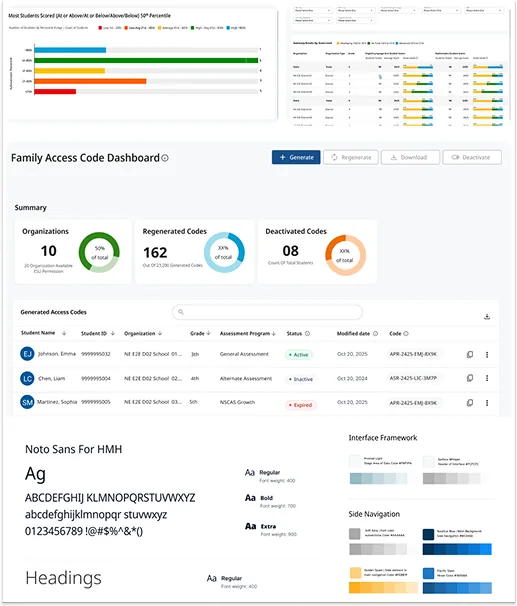Click the date Oct 20, 2024
Viewport: 517px width, 606px height.
coord(352,378)
